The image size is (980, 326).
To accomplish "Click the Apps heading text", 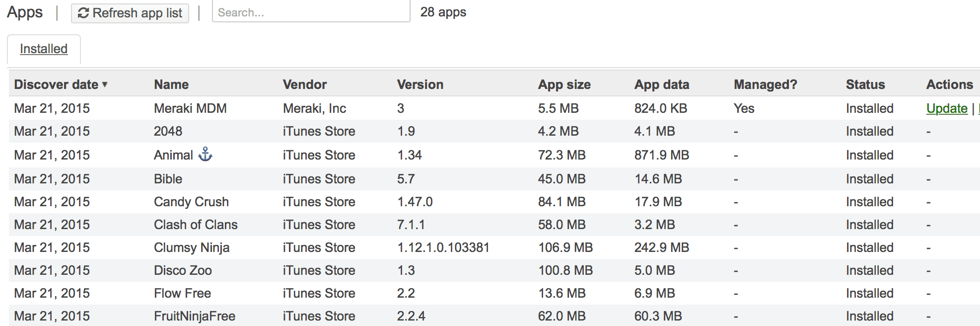I will (25, 12).
